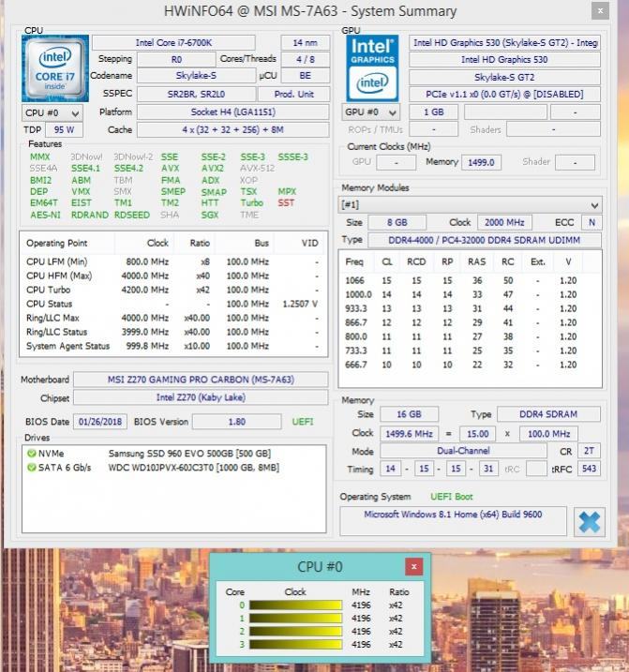Click the NVMe drive status check icon
The height and width of the screenshot is (672, 629).
(x=31, y=453)
